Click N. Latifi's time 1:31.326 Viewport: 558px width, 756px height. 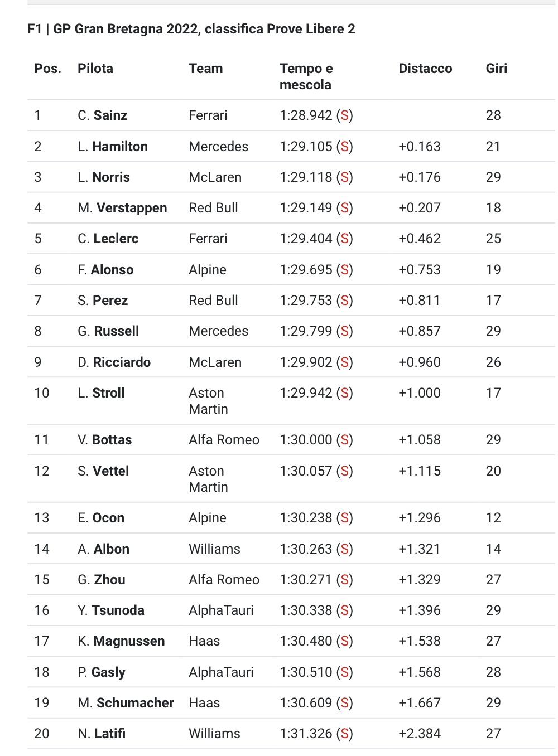pos(306,734)
